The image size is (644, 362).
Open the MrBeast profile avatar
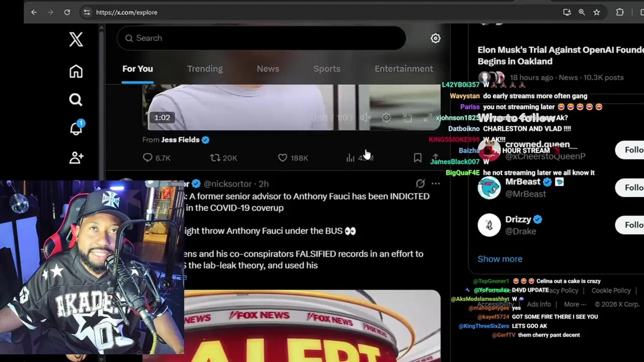(x=489, y=188)
